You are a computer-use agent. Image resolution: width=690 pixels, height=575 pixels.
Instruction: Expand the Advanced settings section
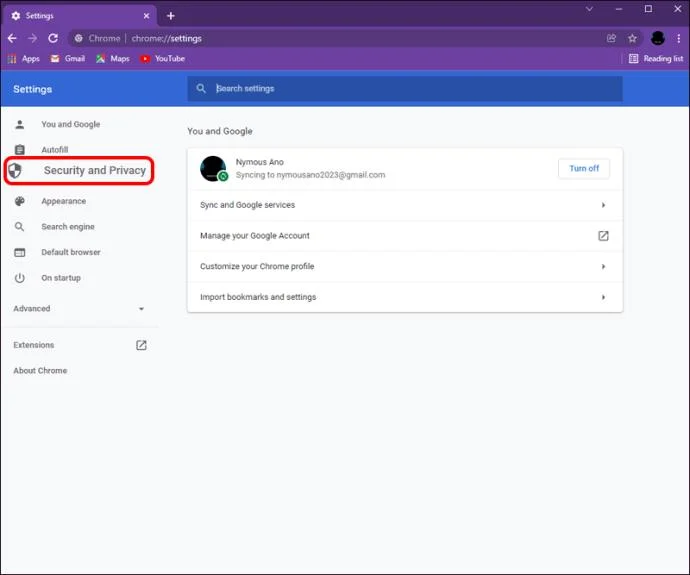(x=79, y=308)
